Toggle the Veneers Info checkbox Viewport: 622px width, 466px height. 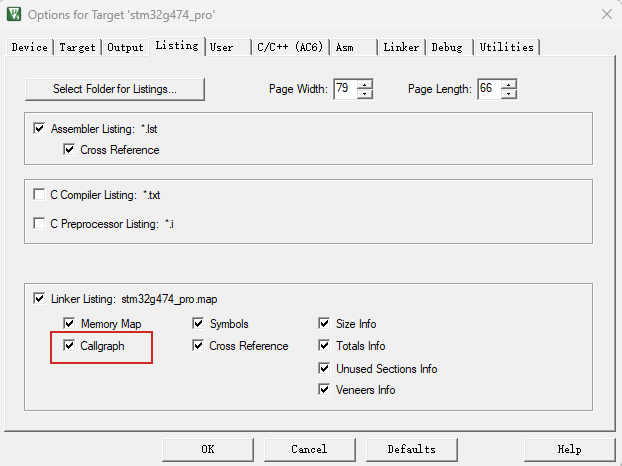pos(324,390)
